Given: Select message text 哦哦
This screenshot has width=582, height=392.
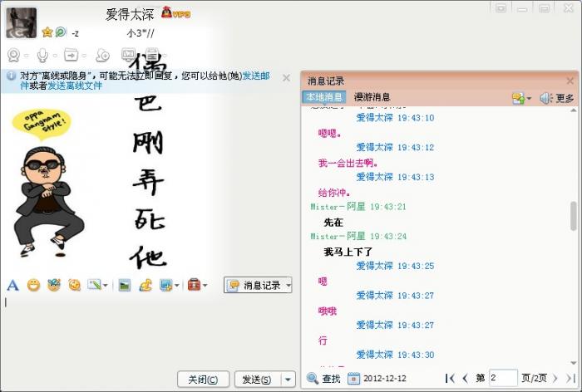Looking at the screenshot, I should pyautogui.click(x=328, y=311).
